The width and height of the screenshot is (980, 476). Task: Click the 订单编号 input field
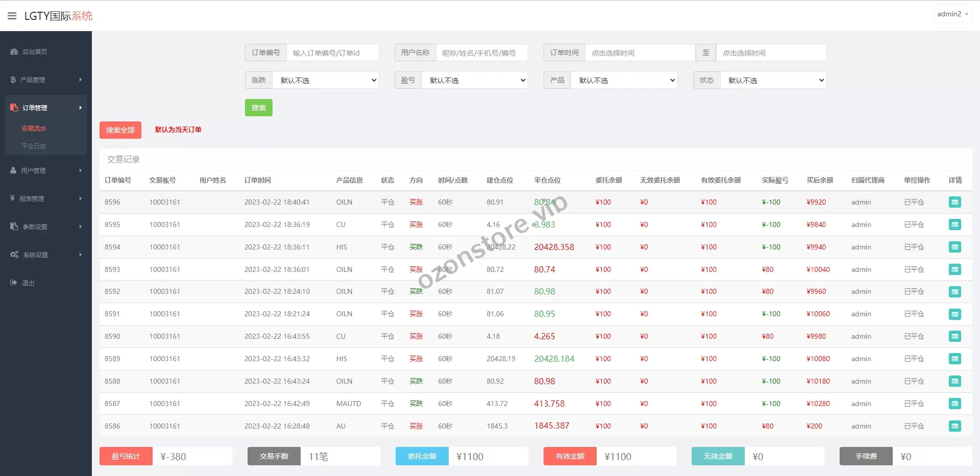[332, 53]
